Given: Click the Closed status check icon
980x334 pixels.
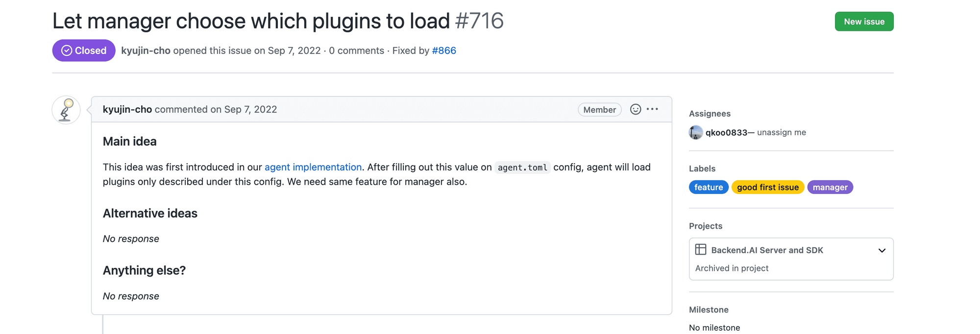Looking at the screenshot, I should click(x=67, y=50).
